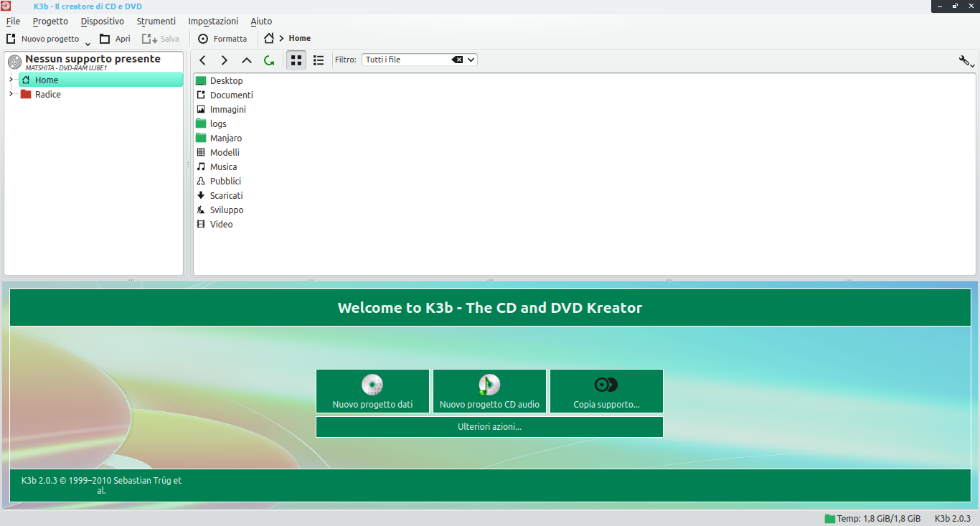Click the green Manjaro folder icon
The height and width of the screenshot is (526, 980).
201,138
